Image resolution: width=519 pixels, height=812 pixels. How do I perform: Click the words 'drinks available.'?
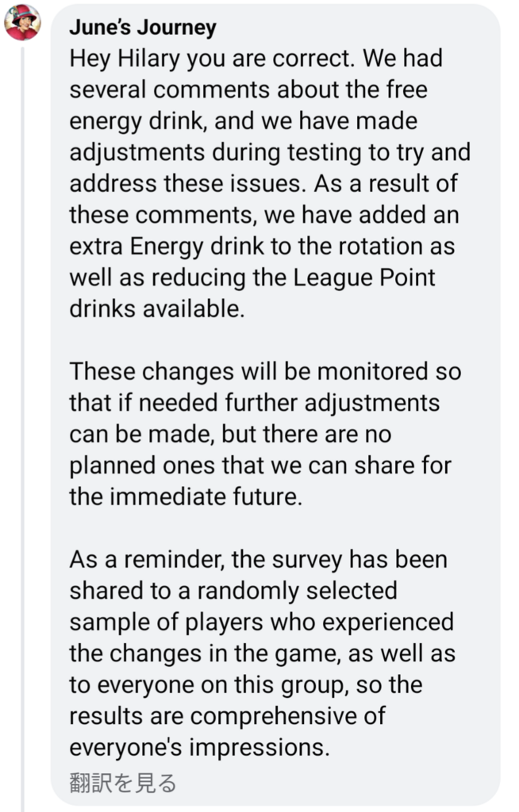156,309
